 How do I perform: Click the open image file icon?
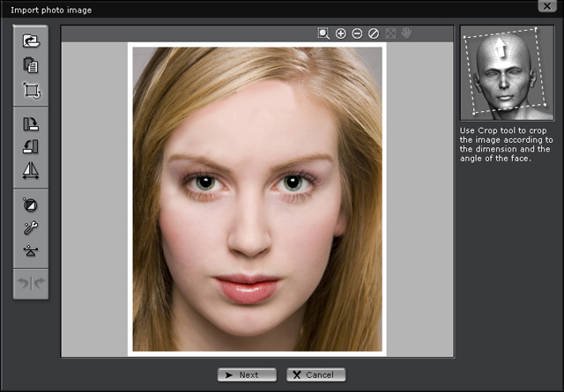pyautogui.click(x=31, y=41)
